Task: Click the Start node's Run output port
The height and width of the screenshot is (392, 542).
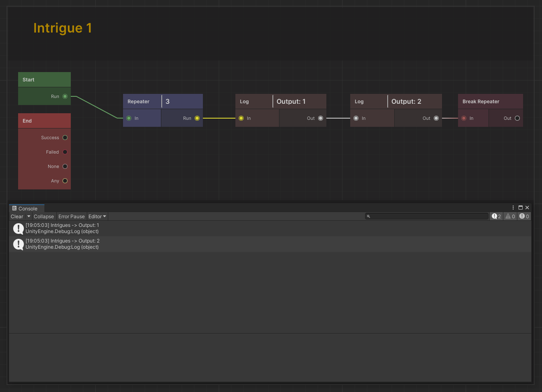Action: 65,96
